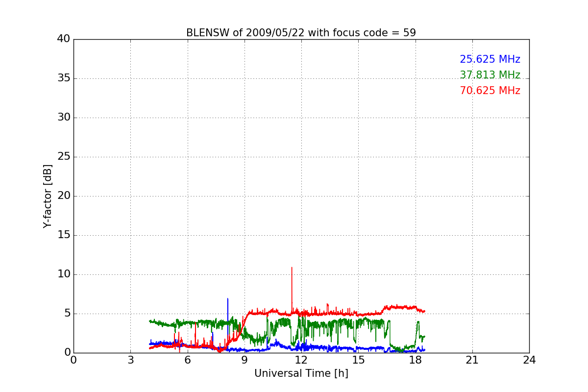Click the plot title BLENSW of 2009/05/22
This screenshot has width=588, height=392.
(301, 33)
